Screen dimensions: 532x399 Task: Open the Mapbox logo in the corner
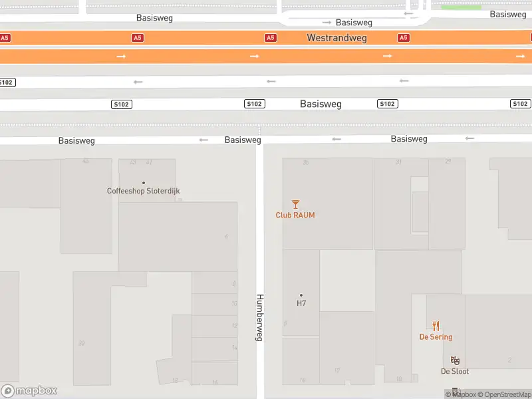pyautogui.click(x=29, y=390)
